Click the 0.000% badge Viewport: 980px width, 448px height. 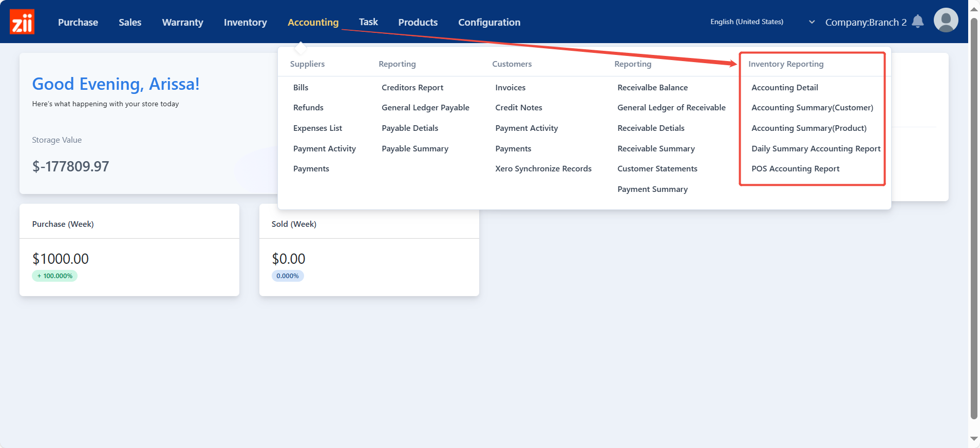(x=288, y=276)
